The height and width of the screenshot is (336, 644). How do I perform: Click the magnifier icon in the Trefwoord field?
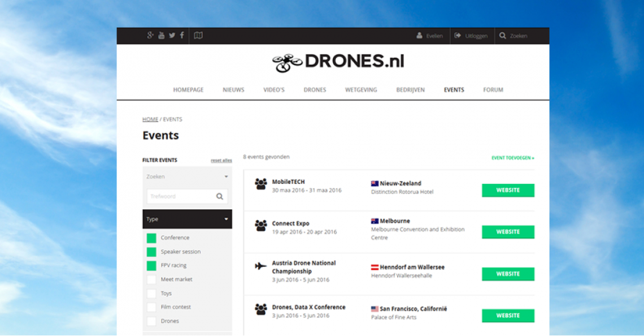219,196
